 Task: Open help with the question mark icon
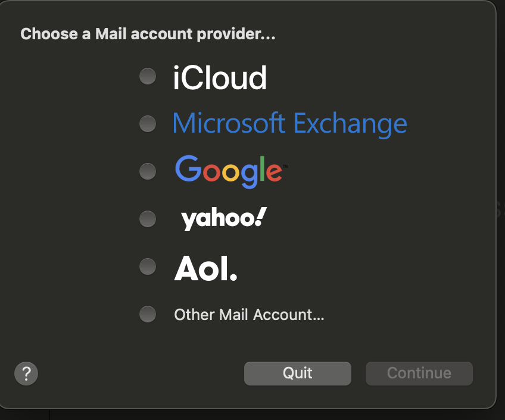click(x=26, y=374)
